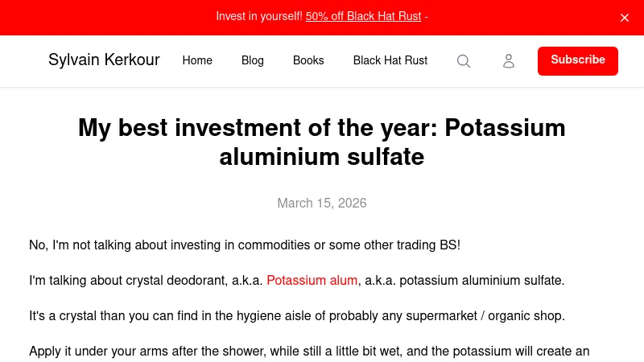Click the user account icon

[509, 61]
